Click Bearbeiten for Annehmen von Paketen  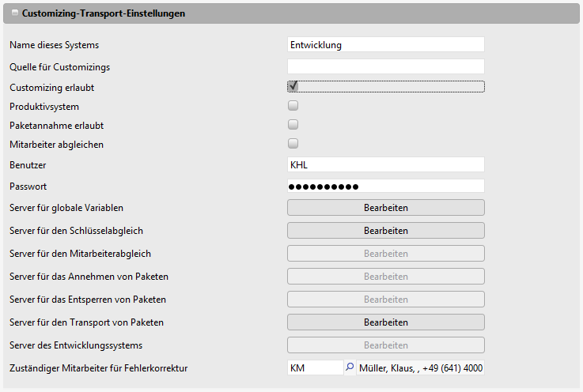pos(385,277)
